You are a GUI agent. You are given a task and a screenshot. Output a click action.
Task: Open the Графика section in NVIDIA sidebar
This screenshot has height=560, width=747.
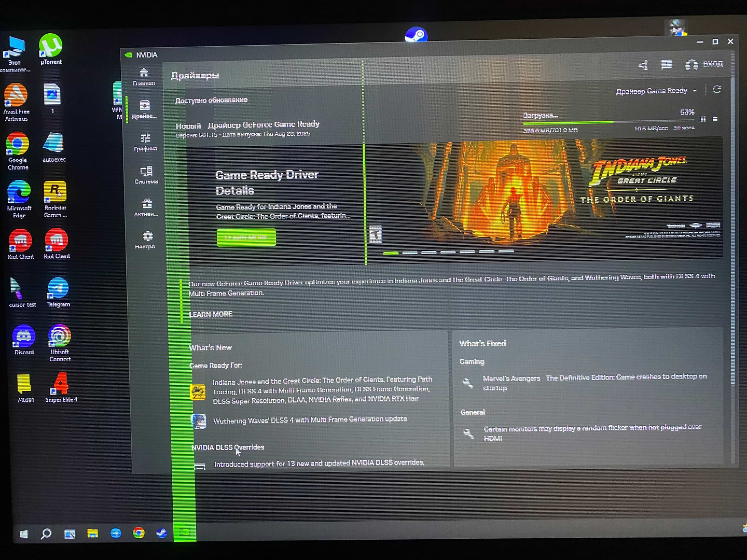tap(146, 142)
